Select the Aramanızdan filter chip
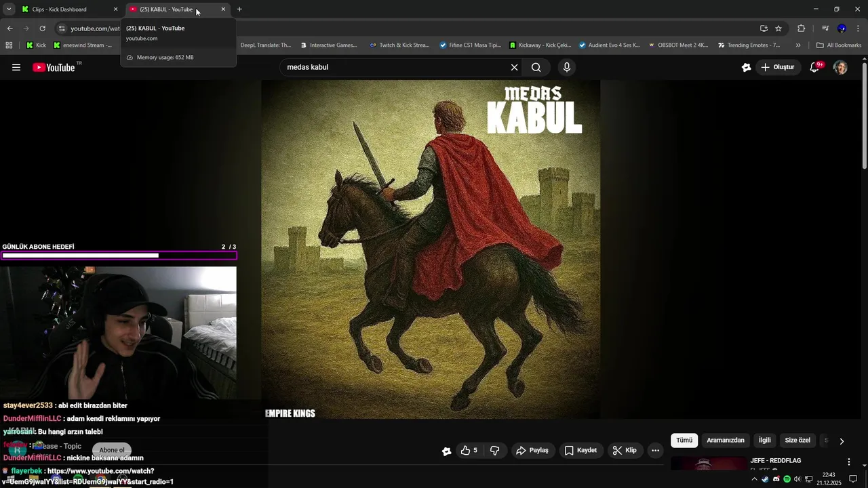 pos(726,441)
